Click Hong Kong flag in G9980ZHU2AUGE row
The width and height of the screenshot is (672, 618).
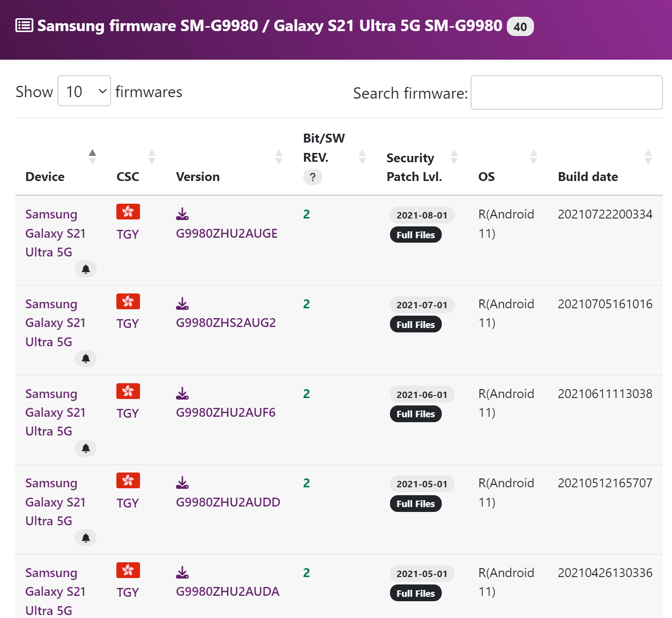(128, 212)
